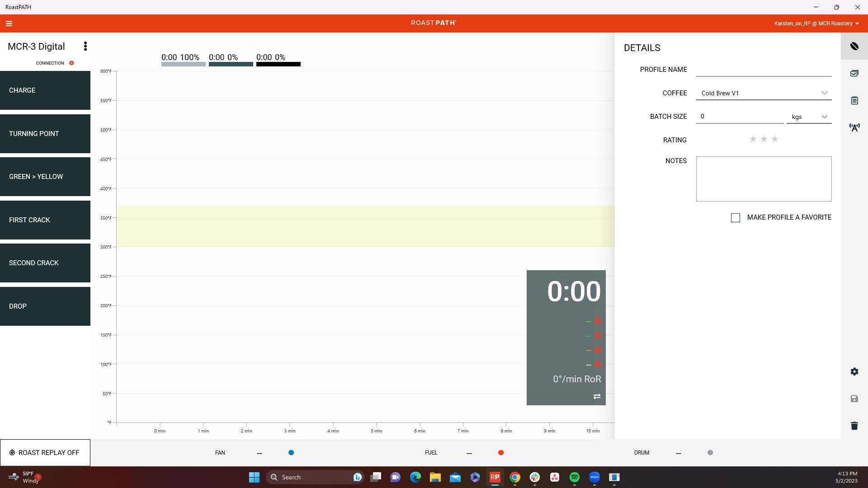Open Microsoft Edge from taskbar
Screen dimensions: 868x488
click(x=415, y=477)
